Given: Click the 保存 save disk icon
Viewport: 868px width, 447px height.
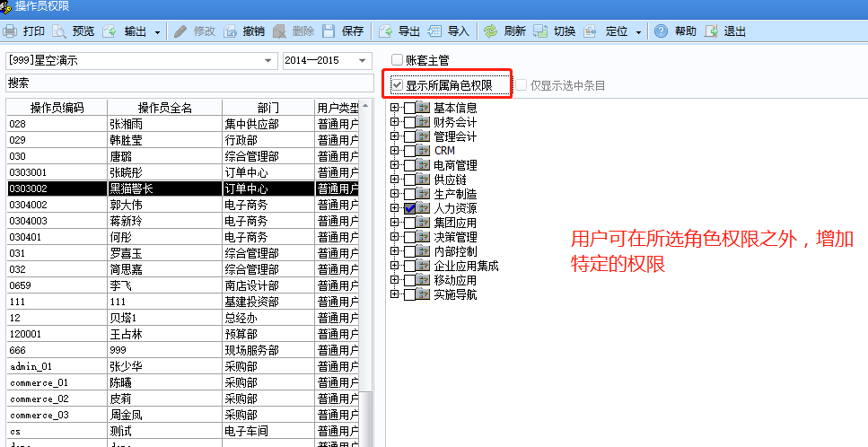Looking at the screenshot, I should point(329,31).
